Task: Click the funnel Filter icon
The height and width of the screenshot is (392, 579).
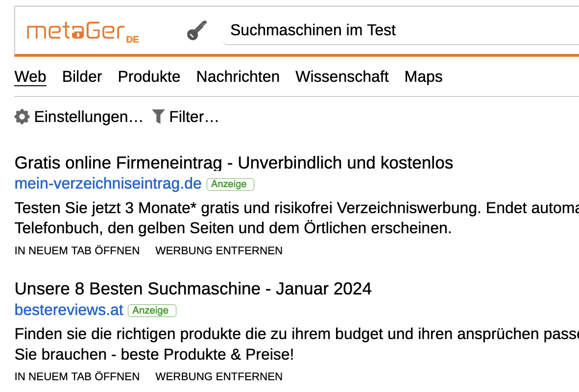Action: pos(158,117)
